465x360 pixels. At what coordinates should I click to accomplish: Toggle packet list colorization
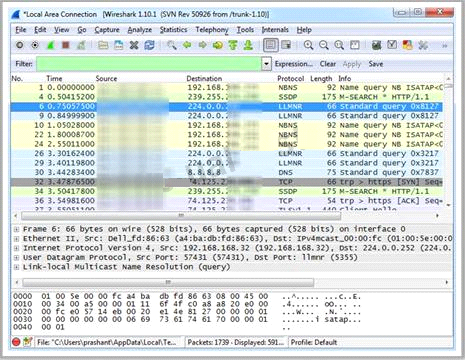click(270, 45)
